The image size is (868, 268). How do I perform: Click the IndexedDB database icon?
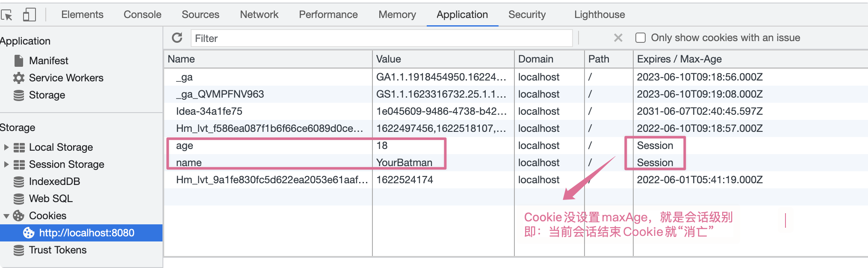[x=19, y=182]
